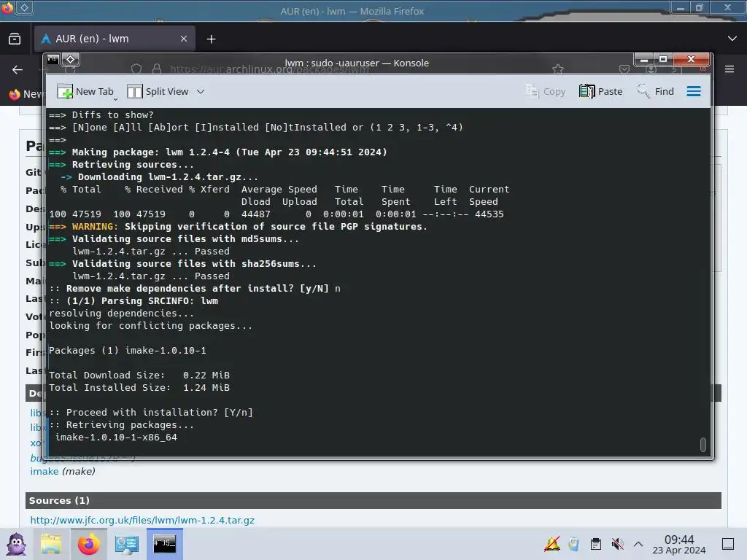This screenshot has width=747, height=560.
Task: Switch to Konsole from the taskbar
Action: click(x=164, y=544)
